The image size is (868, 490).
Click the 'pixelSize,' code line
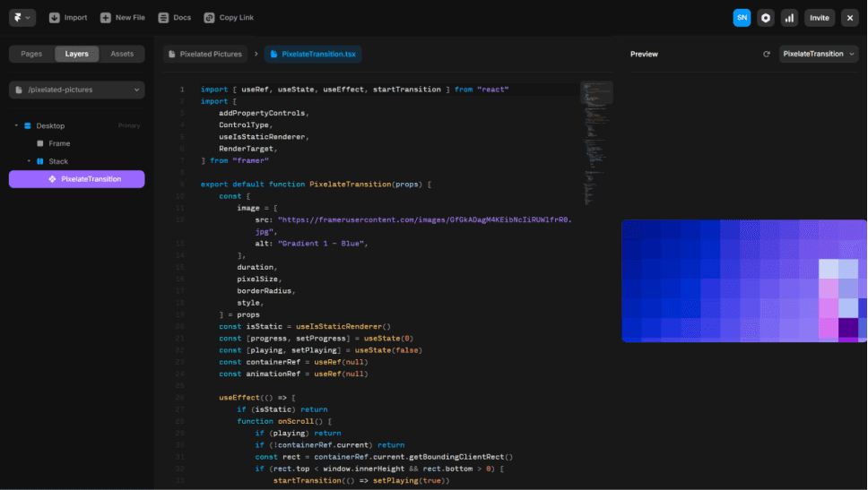click(x=259, y=279)
